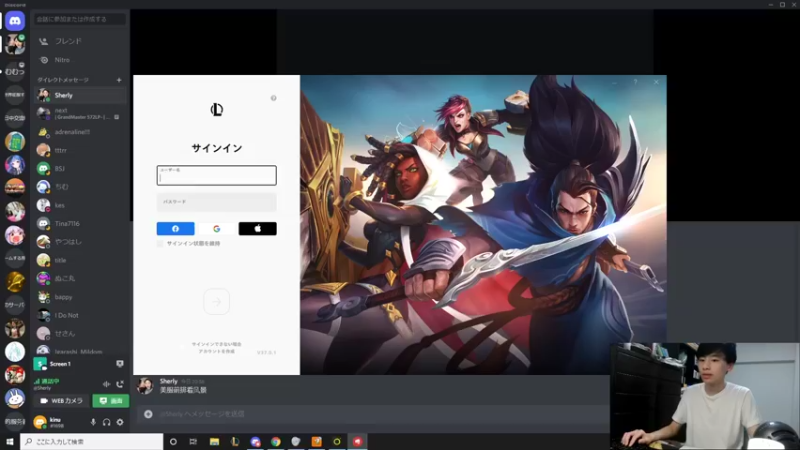Click the kinu user avatar
Viewport: 800px width, 450px height.
[x=40, y=422]
